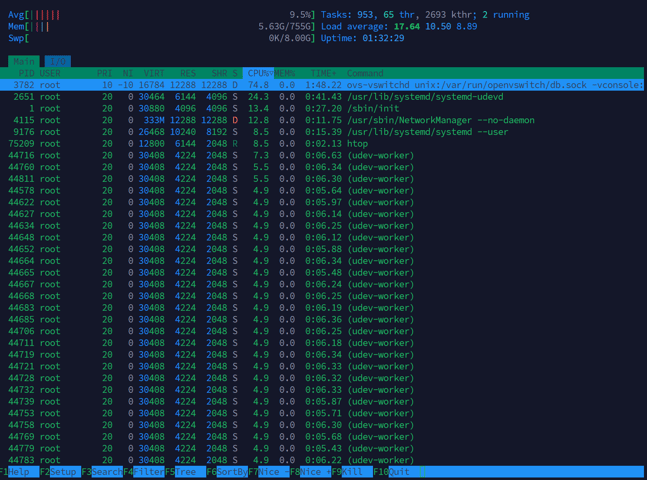Select udev-worker row with PID 44758

[322, 425]
